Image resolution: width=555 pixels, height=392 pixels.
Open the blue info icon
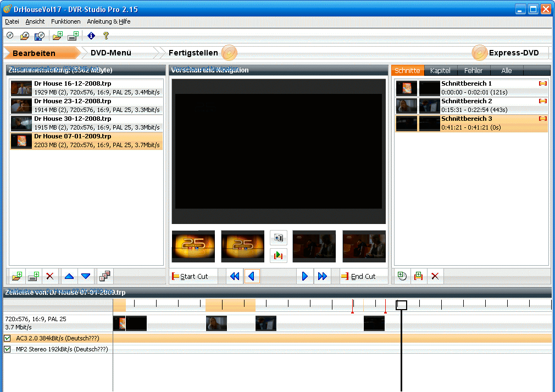tap(91, 36)
